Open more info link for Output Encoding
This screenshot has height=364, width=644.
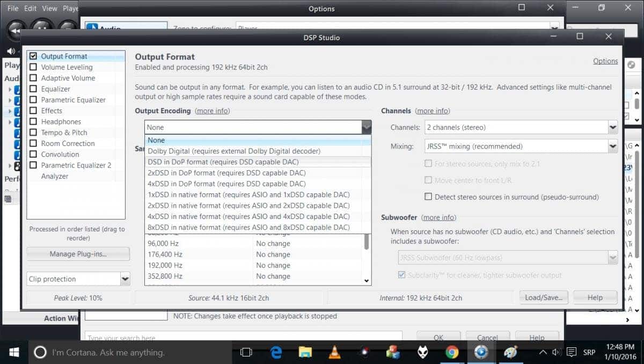pyautogui.click(x=212, y=111)
